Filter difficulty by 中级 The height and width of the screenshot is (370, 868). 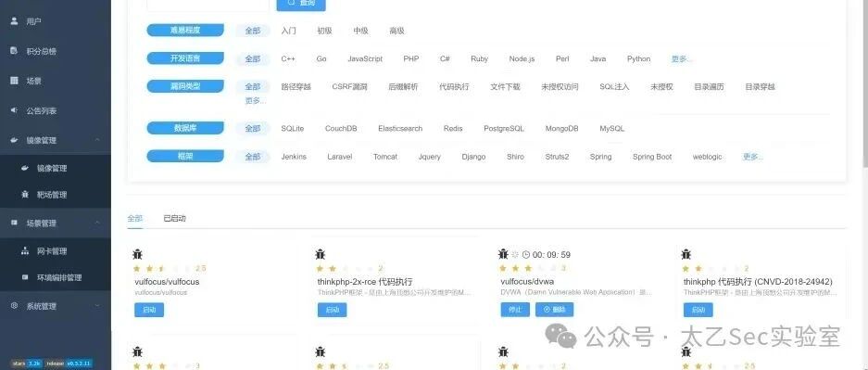(x=361, y=31)
